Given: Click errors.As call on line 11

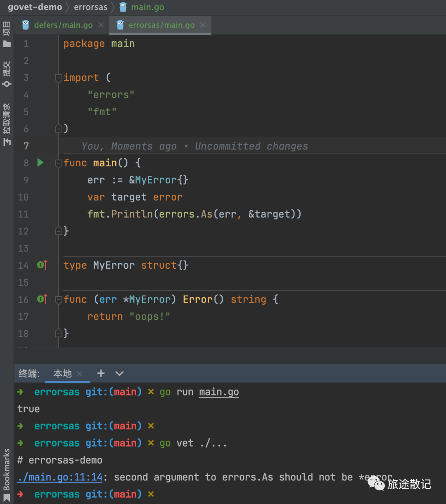Looking at the screenshot, I should click(185, 214).
